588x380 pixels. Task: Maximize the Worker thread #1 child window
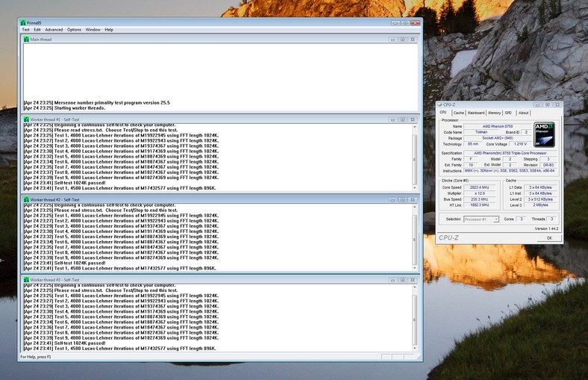(402, 119)
